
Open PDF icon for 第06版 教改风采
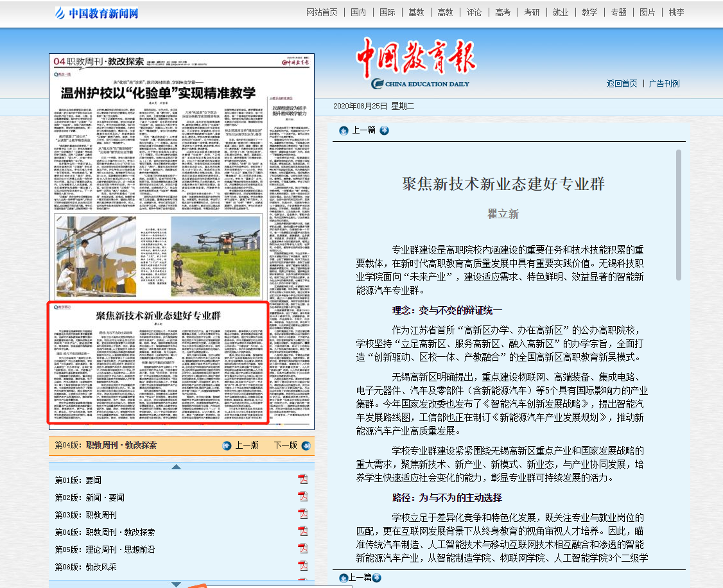(302, 566)
